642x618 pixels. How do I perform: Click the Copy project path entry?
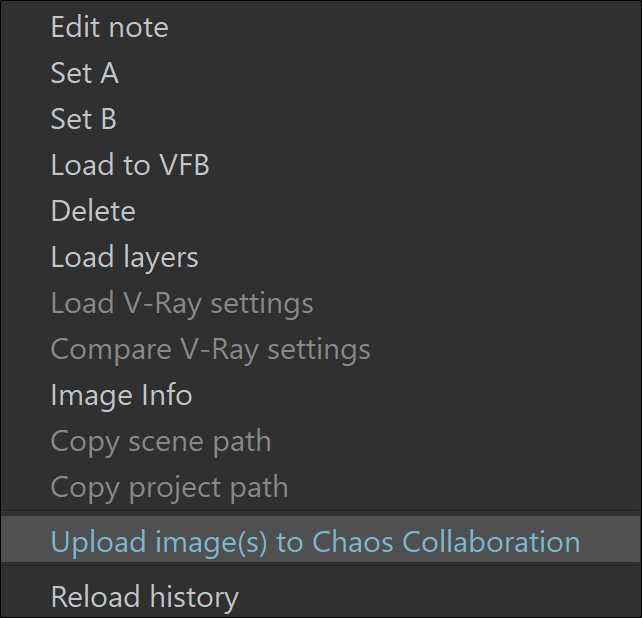(321, 487)
